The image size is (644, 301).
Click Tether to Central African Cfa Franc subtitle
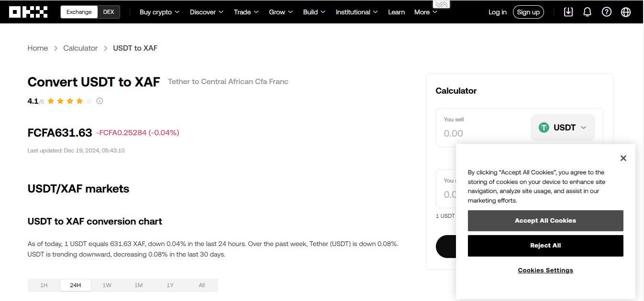(228, 82)
